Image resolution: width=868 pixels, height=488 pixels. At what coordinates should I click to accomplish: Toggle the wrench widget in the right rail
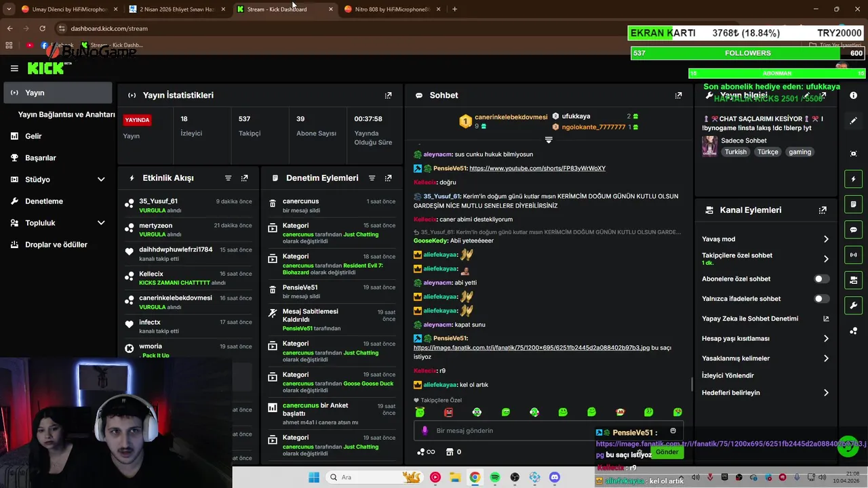[853, 306]
